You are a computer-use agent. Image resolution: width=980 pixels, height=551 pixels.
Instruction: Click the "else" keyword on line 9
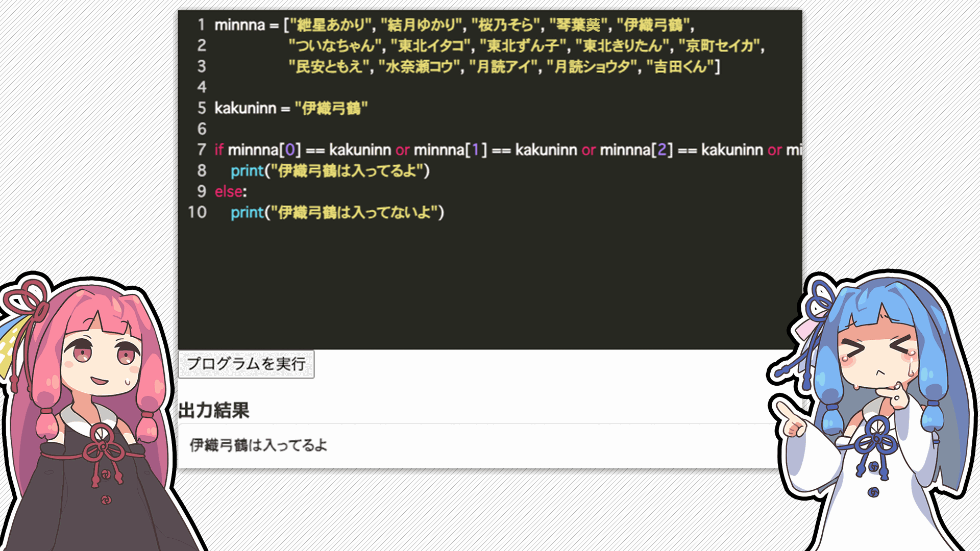click(229, 191)
